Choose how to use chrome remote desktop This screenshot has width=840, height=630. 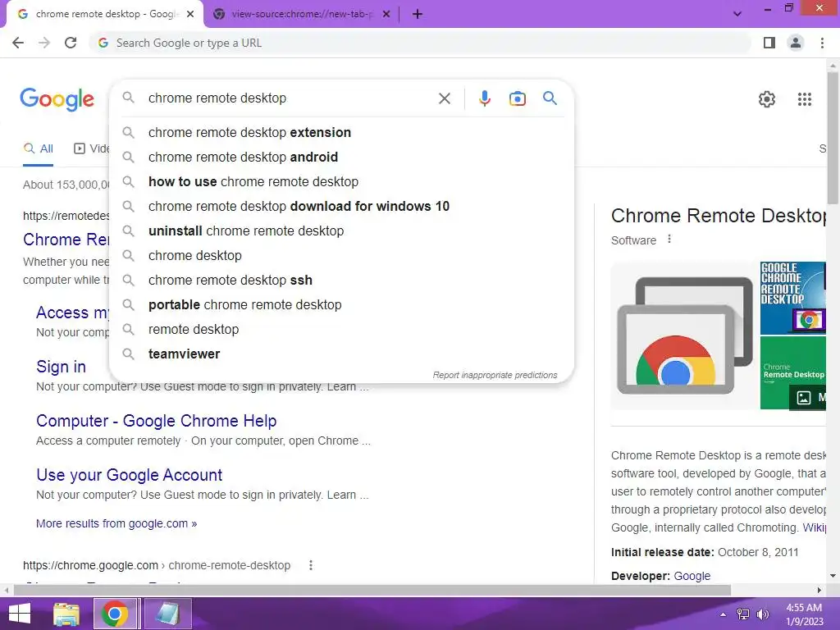click(341, 181)
